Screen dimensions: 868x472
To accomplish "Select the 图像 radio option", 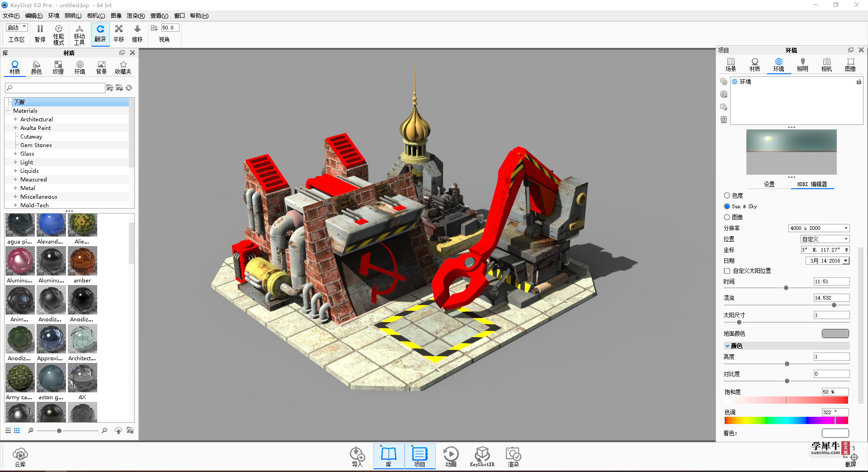I will [x=727, y=217].
